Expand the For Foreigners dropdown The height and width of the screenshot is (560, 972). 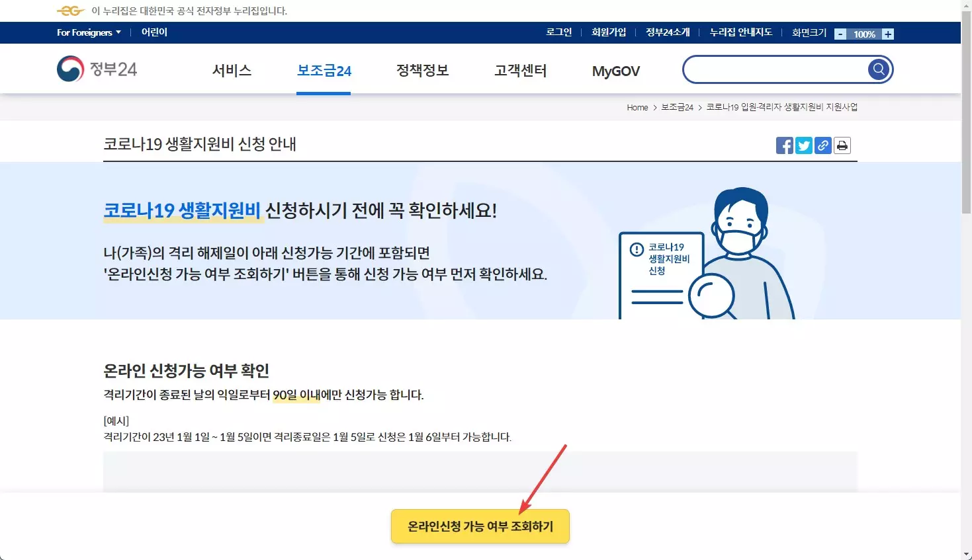[x=88, y=32]
